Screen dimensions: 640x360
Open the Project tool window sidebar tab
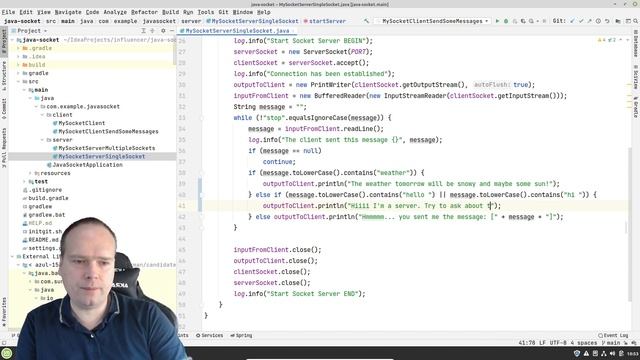[4, 41]
